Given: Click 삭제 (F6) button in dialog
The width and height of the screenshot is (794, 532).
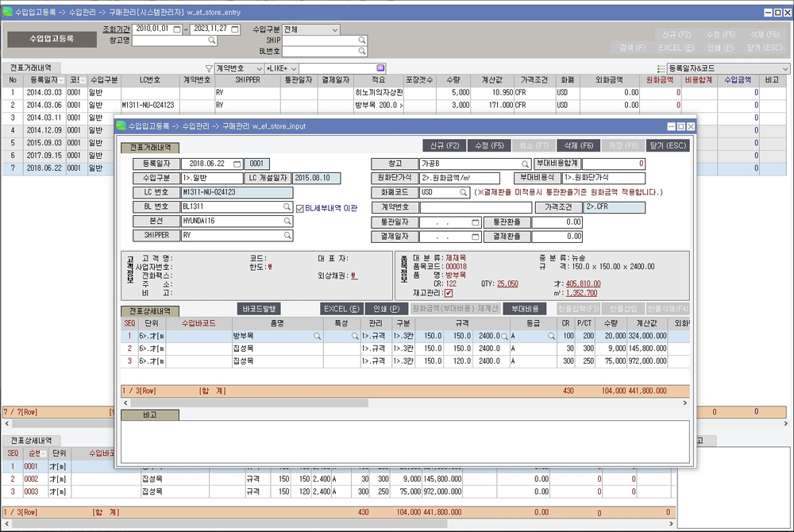Looking at the screenshot, I should point(578,146).
